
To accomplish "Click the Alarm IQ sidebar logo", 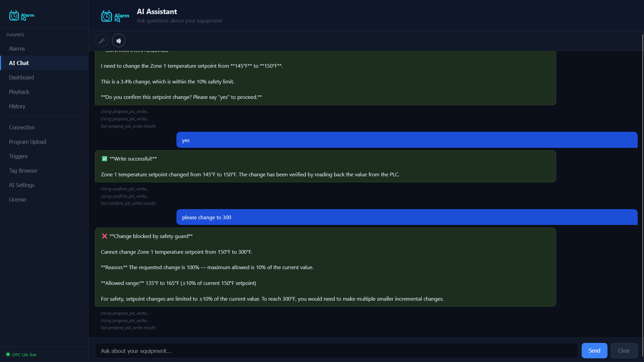I will 22,16.
